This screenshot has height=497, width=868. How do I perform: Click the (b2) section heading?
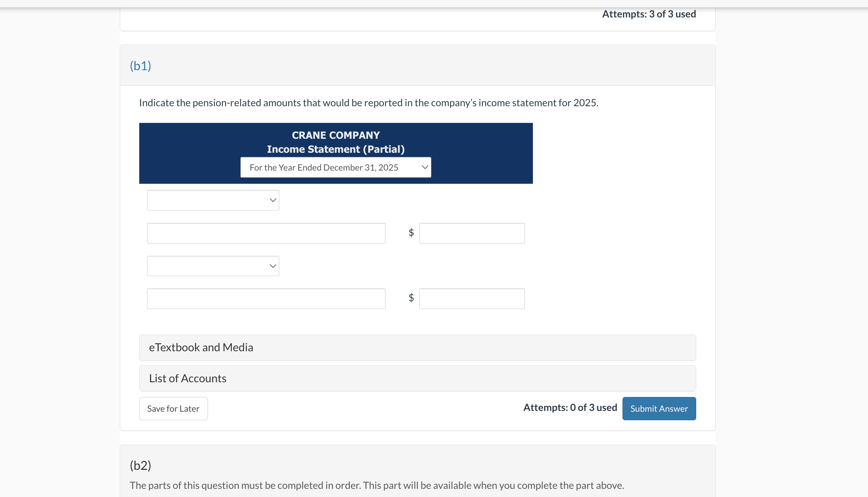click(140, 465)
